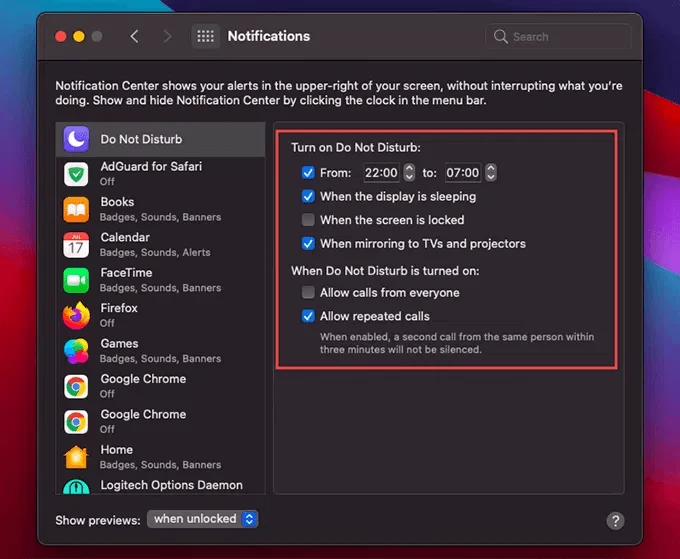The image size is (680, 559).
Task: Select Games notifications entry
Action: point(160,351)
